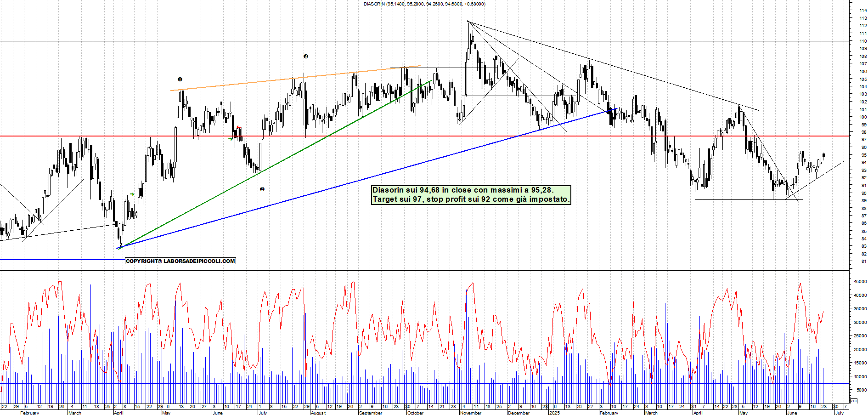This screenshot has height=415, width=868.
Task: Click the September label on the time axis
Action: pos(371,413)
